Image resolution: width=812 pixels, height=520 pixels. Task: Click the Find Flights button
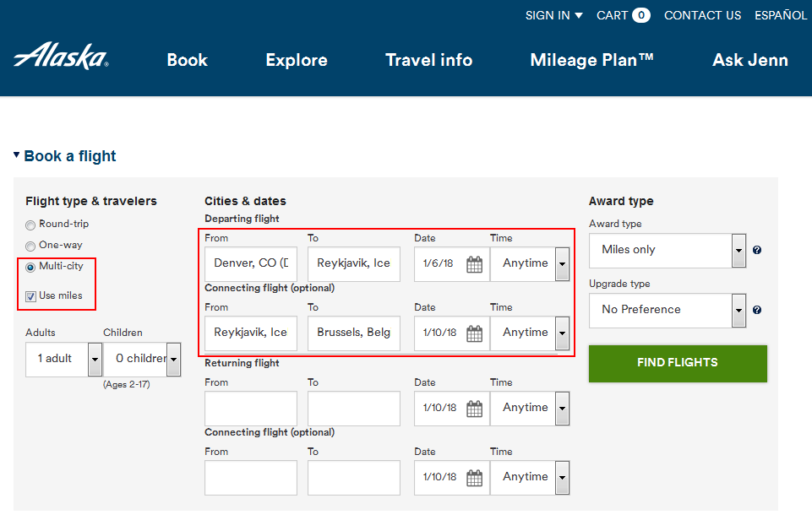click(x=678, y=364)
